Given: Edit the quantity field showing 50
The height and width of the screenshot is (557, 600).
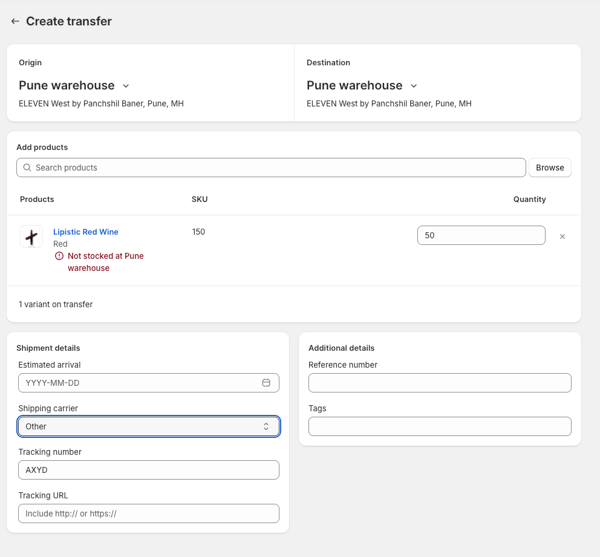Looking at the screenshot, I should pos(481,235).
